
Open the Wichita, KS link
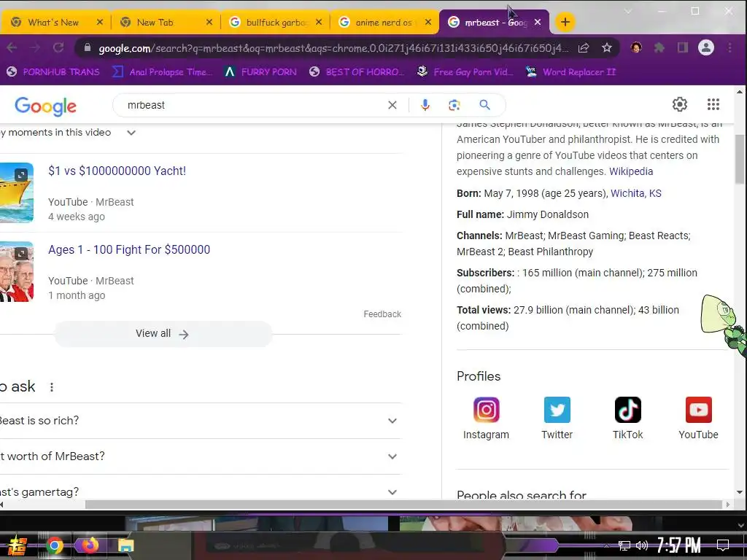pos(636,193)
